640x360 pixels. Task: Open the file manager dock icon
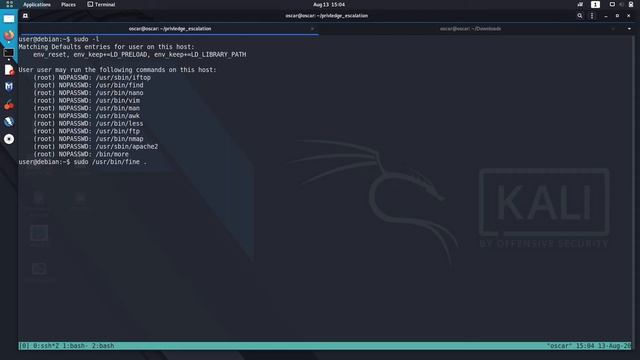click(9, 19)
